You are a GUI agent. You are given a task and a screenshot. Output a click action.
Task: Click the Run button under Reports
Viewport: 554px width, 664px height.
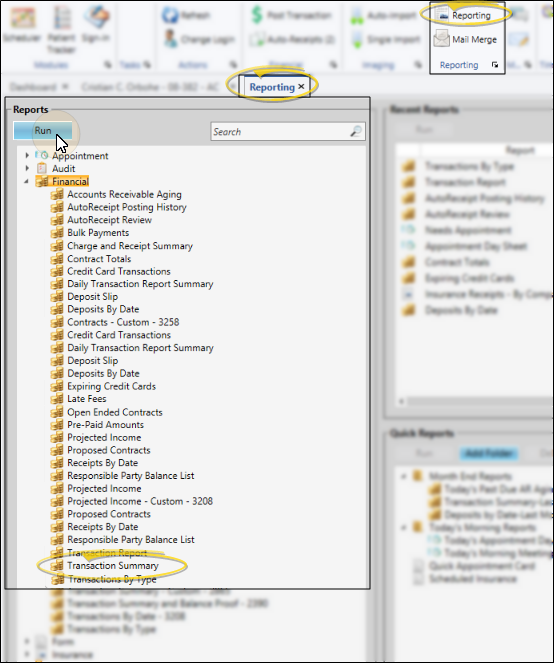click(x=43, y=130)
